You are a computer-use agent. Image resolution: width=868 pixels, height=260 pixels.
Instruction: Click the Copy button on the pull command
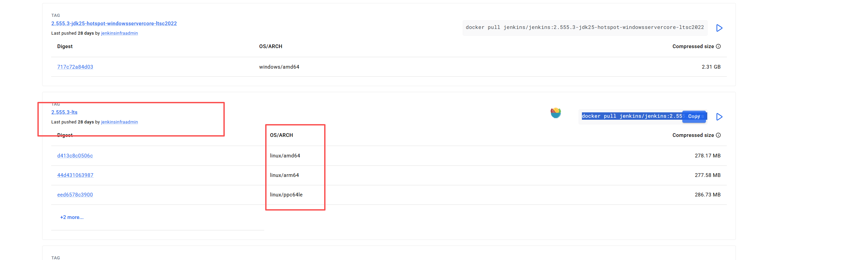tap(694, 116)
